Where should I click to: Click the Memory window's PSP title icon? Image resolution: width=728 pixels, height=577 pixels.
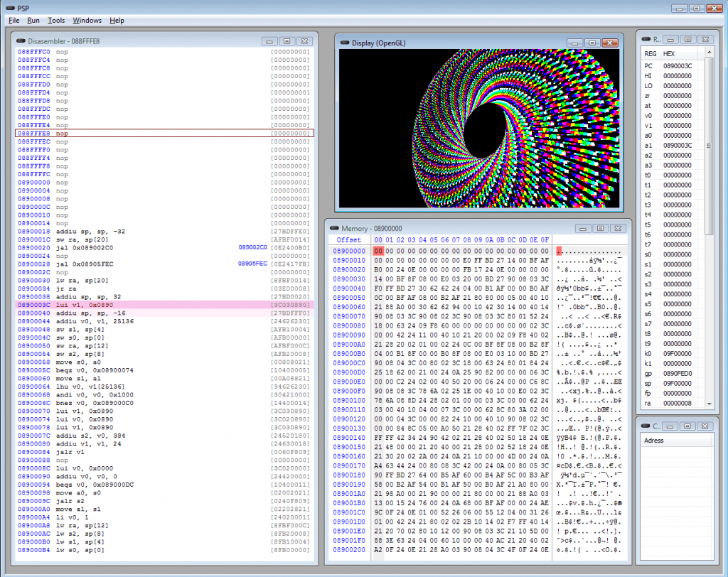pos(333,228)
